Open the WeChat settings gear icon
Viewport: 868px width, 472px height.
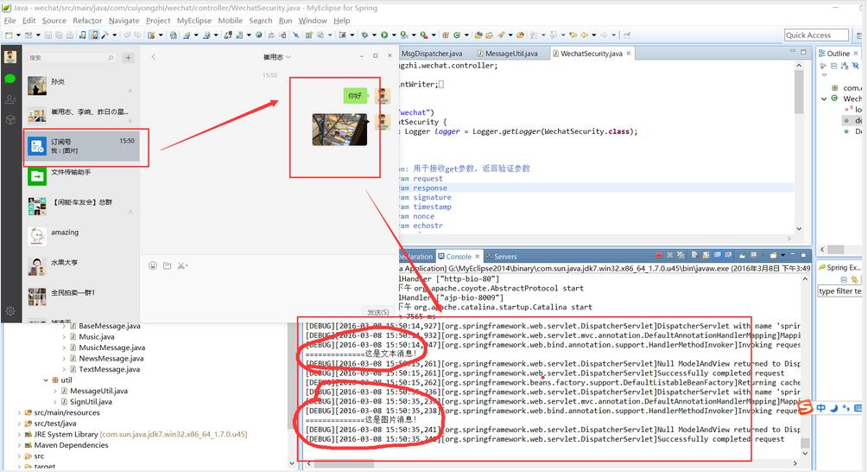click(10, 311)
